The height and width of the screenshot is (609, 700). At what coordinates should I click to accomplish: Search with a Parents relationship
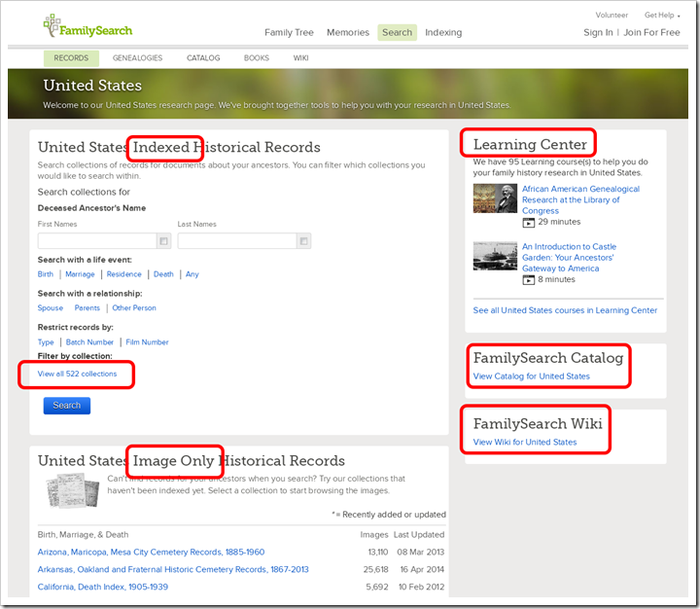87,307
